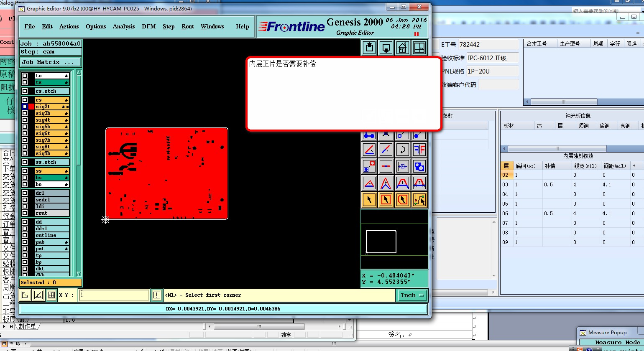The height and width of the screenshot is (351, 644).
Task: Click the red pause indicator icon
Action: 416,34
